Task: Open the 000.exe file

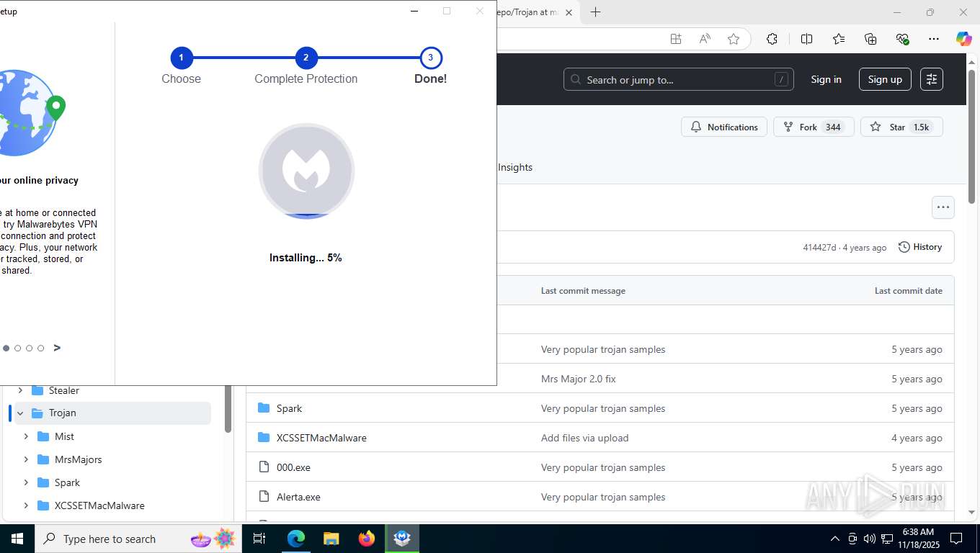Action: [293, 467]
